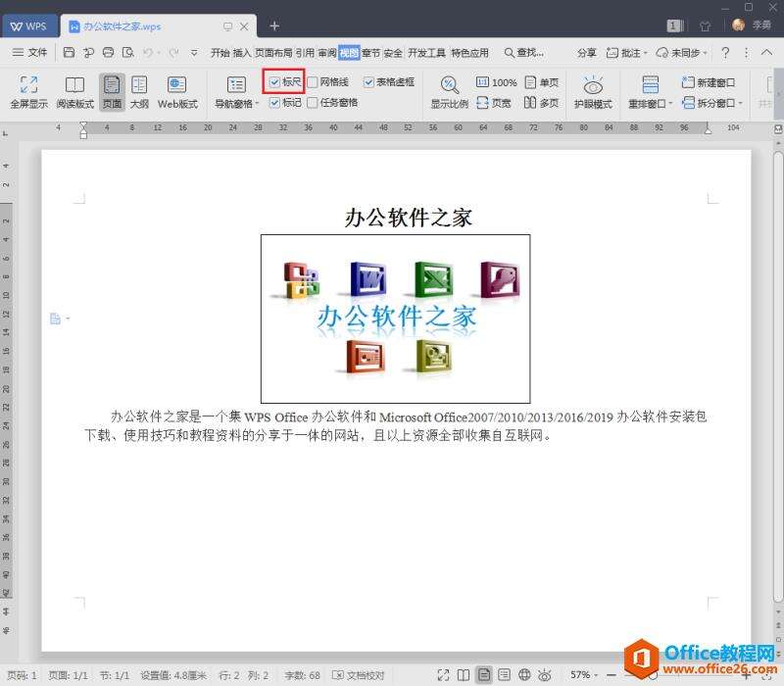Select the 页面 page view button

[112, 92]
